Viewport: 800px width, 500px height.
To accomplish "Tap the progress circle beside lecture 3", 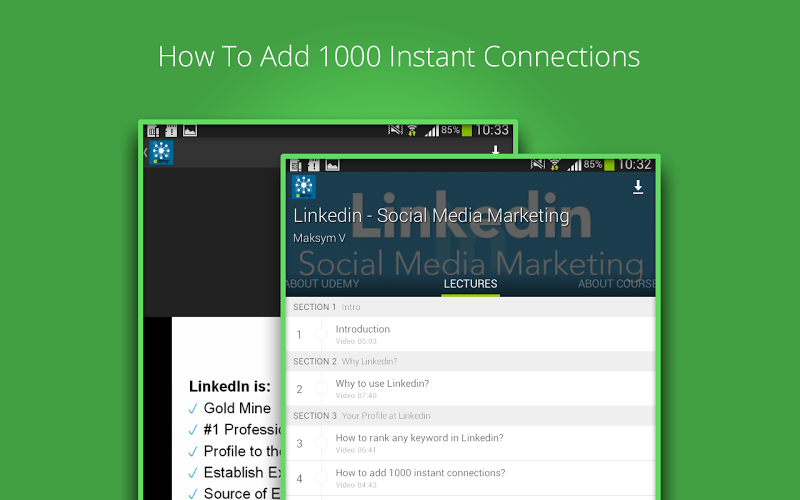I will tap(321, 443).
